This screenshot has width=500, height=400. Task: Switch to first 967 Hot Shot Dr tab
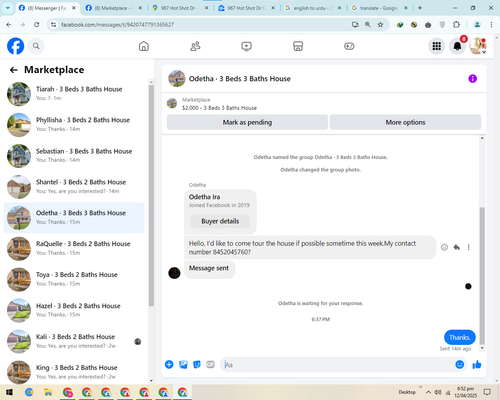pos(180,8)
